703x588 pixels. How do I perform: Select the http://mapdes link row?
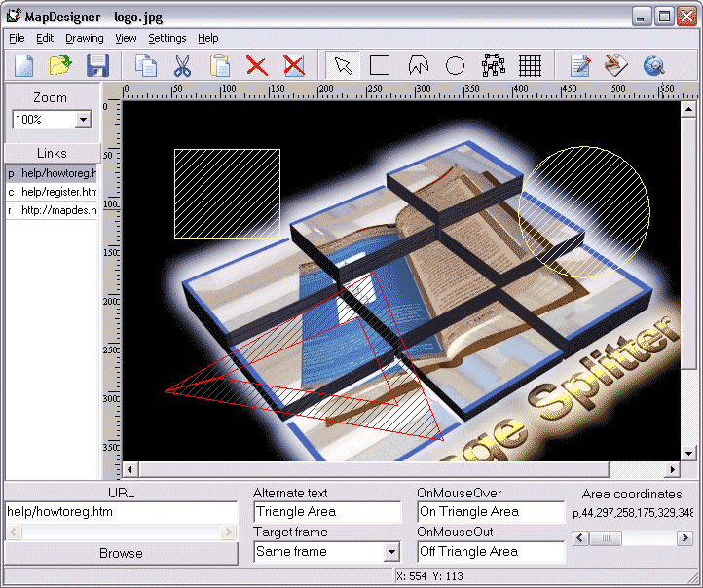pos(52,210)
